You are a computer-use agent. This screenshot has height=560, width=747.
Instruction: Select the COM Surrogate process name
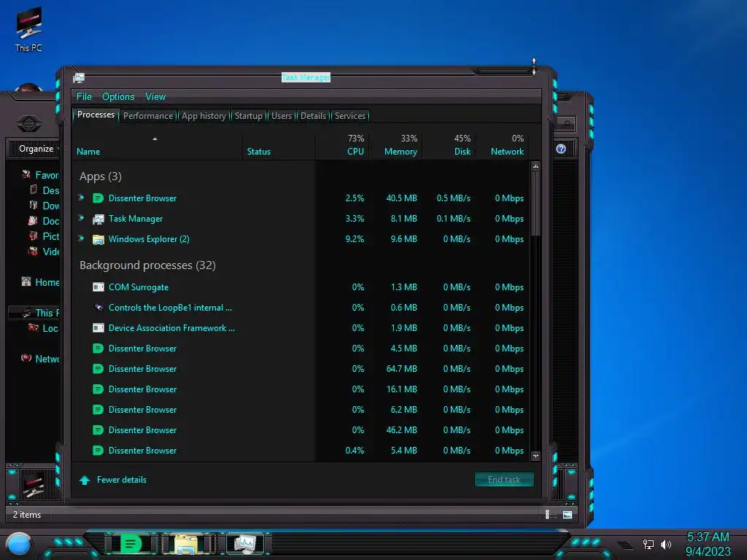(x=138, y=287)
